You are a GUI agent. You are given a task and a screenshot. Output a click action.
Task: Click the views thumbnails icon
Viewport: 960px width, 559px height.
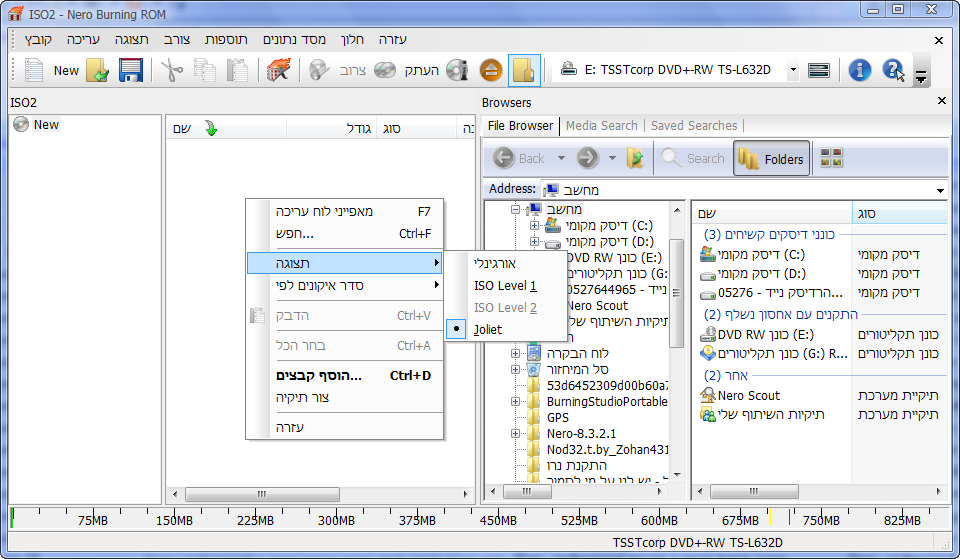coord(831,158)
